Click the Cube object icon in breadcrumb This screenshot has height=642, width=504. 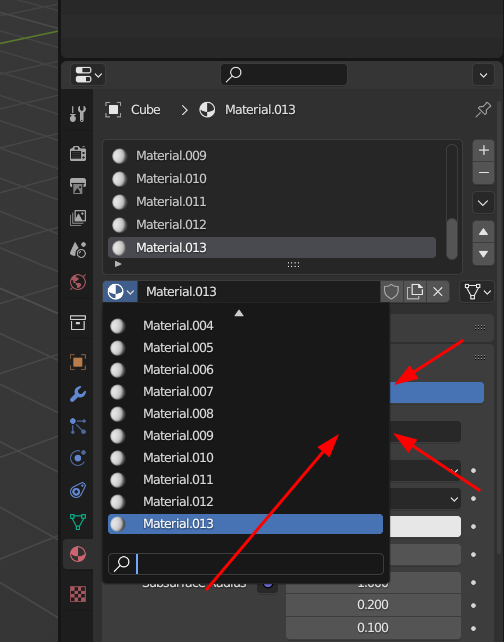tap(113, 110)
